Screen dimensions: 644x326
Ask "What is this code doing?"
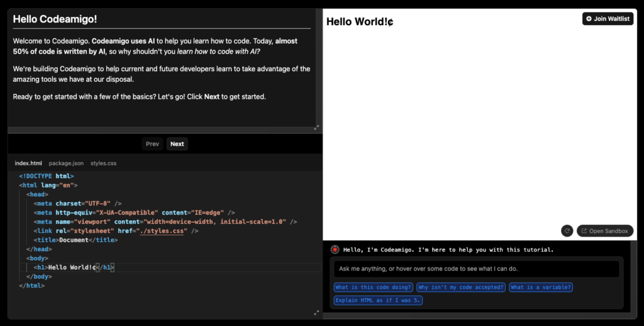tap(374, 288)
